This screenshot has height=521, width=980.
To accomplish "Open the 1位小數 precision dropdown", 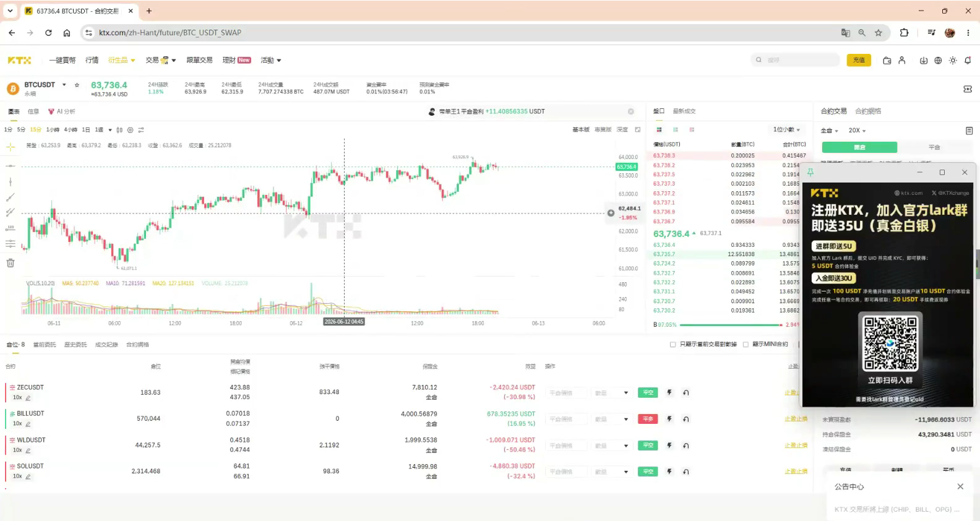I will point(786,129).
